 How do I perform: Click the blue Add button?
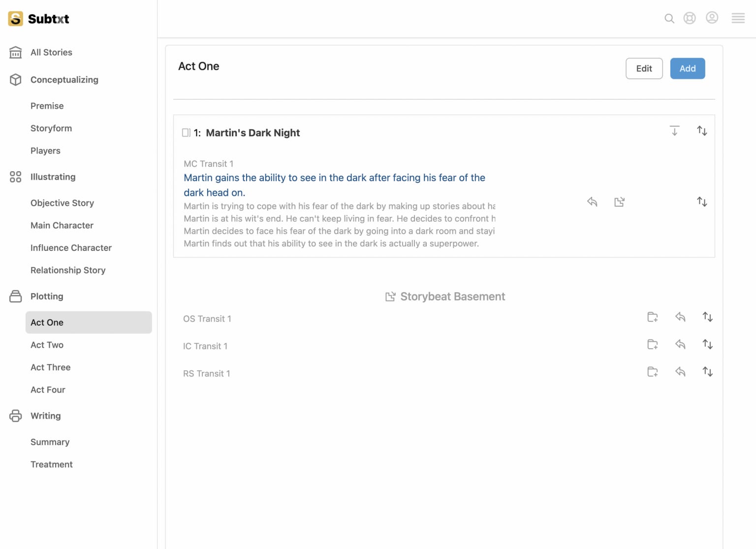click(x=687, y=68)
